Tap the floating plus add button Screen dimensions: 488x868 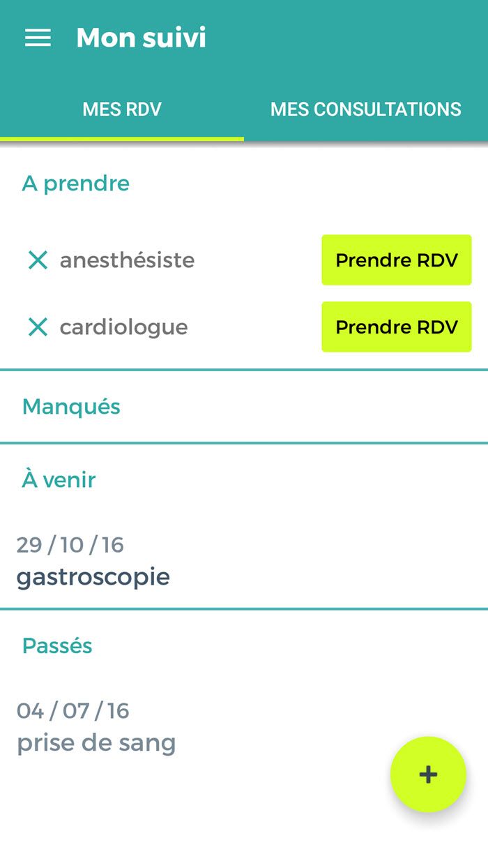tap(427, 774)
